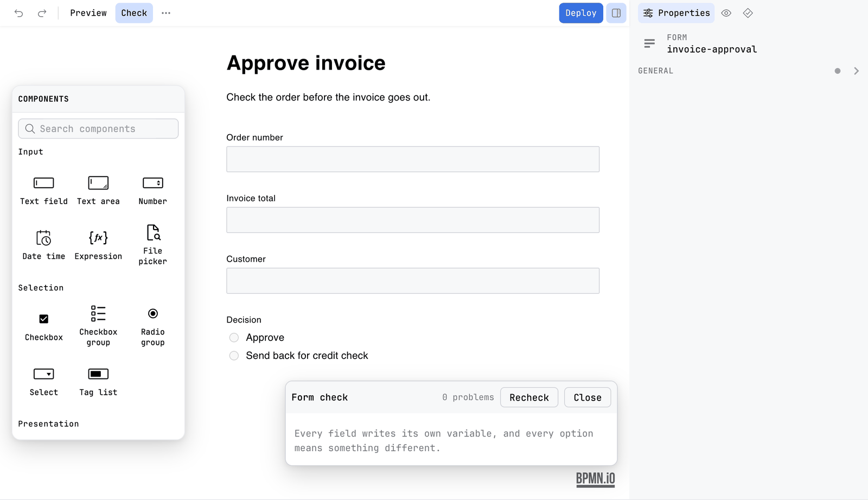Click the text 'Check the order before the invoice goes out.'
868x500 pixels.
coord(328,97)
